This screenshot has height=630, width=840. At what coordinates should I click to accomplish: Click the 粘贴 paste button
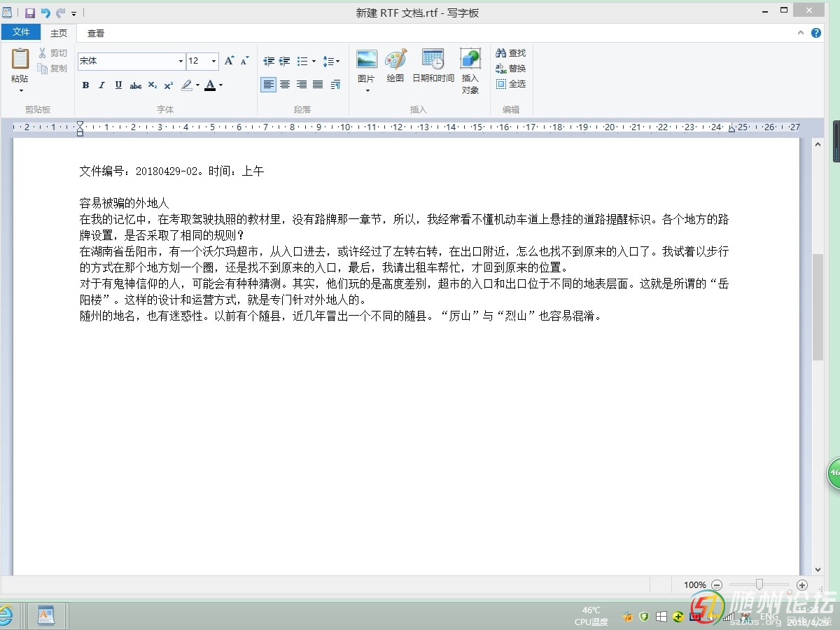point(20,66)
